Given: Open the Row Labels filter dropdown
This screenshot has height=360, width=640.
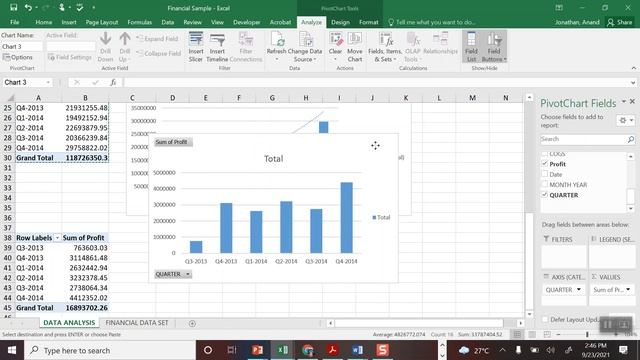Looking at the screenshot, I should tap(57, 238).
